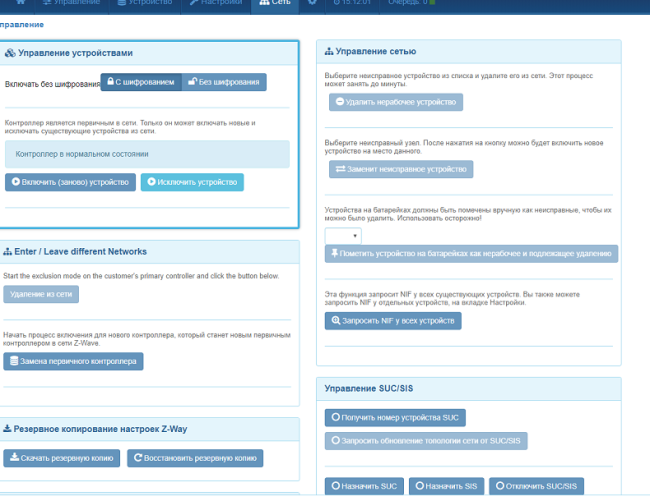Click 'Исключить устройство' button
This screenshot has width=650, height=501.
click(x=192, y=183)
